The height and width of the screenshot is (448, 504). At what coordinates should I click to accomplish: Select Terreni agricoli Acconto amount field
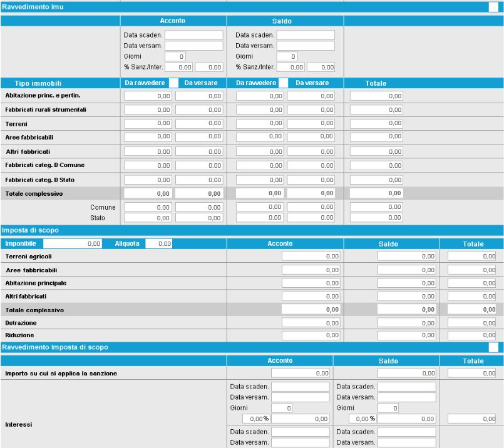(306, 256)
